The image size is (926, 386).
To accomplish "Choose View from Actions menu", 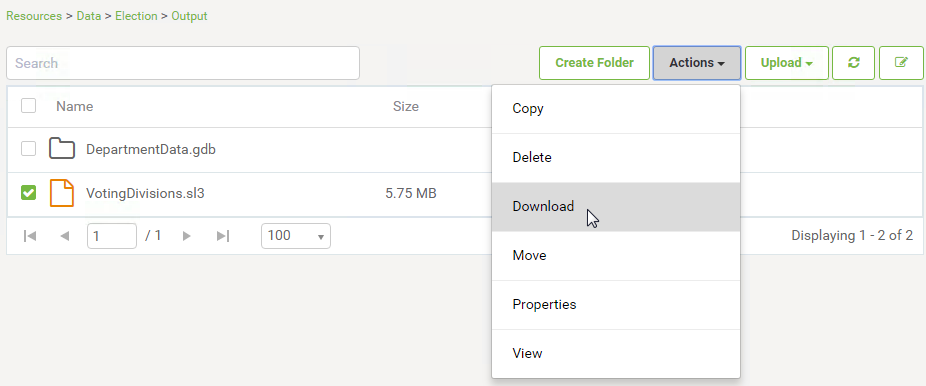I will tap(615, 354).
